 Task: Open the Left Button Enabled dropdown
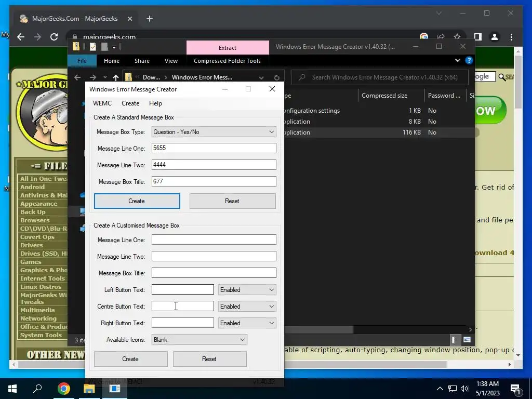(x=247, y=290)
